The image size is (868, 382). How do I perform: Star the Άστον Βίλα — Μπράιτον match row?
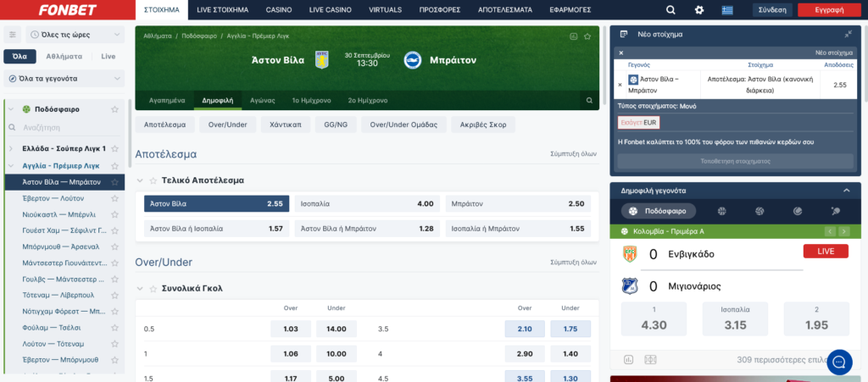(x=114, y=182)
